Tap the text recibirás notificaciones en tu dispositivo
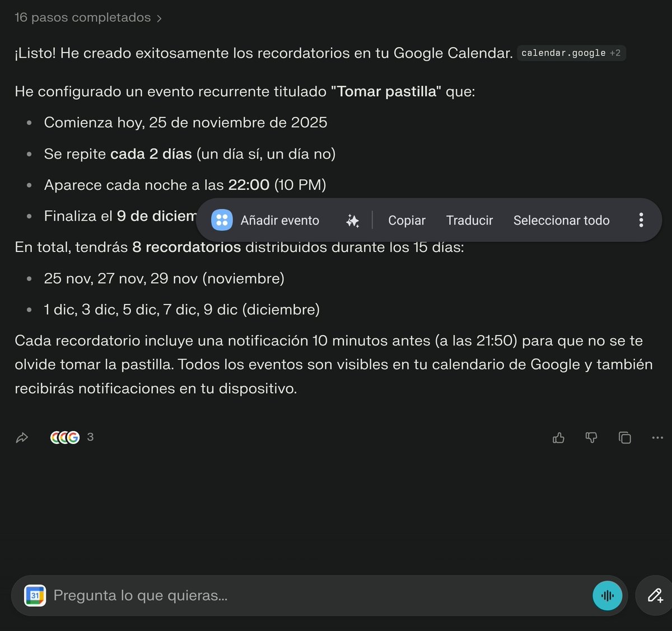 (156, 389)
